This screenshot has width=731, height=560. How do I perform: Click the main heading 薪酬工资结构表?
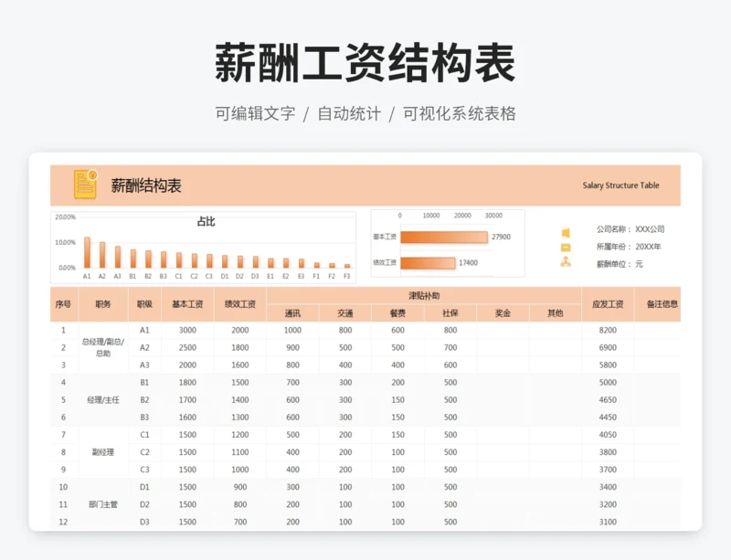[365, 63]
